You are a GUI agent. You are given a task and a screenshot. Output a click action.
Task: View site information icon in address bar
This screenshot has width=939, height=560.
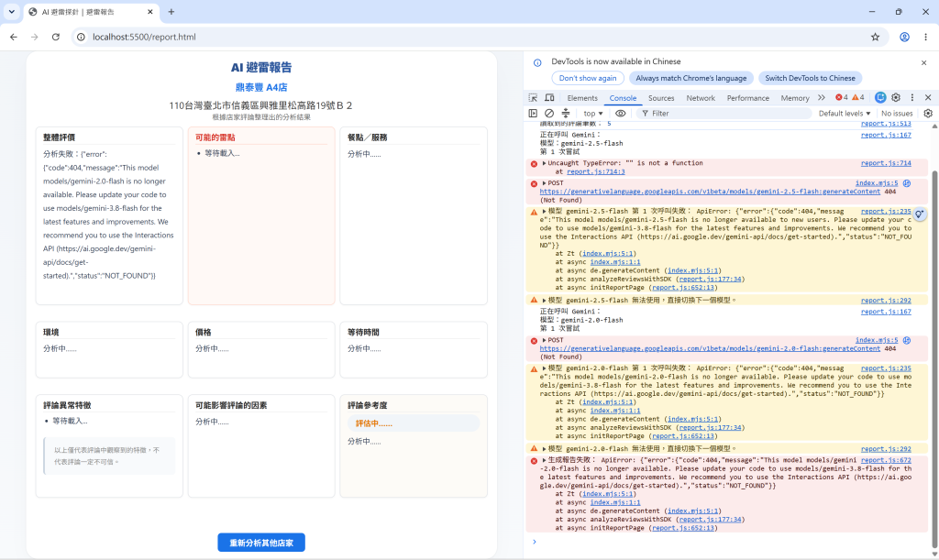pos(81,37)
